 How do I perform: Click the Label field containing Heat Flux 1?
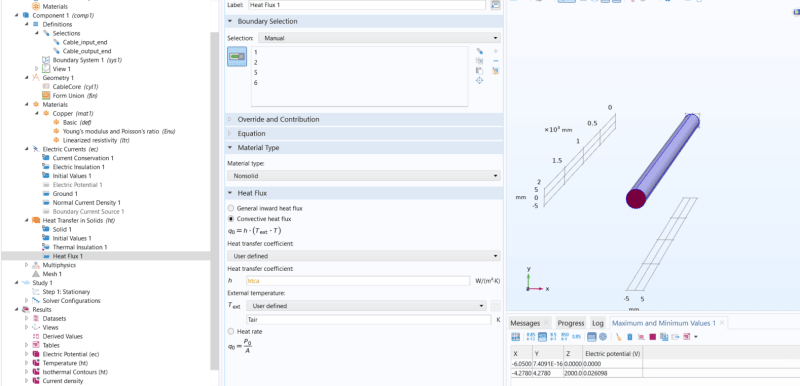point(367,5)
